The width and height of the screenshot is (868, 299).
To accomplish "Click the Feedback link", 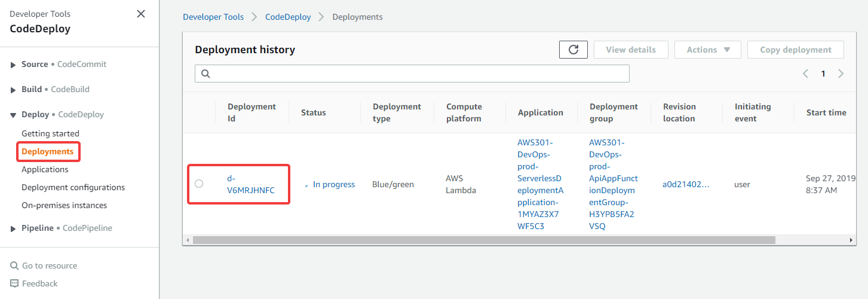I will [x=40, y=283].
